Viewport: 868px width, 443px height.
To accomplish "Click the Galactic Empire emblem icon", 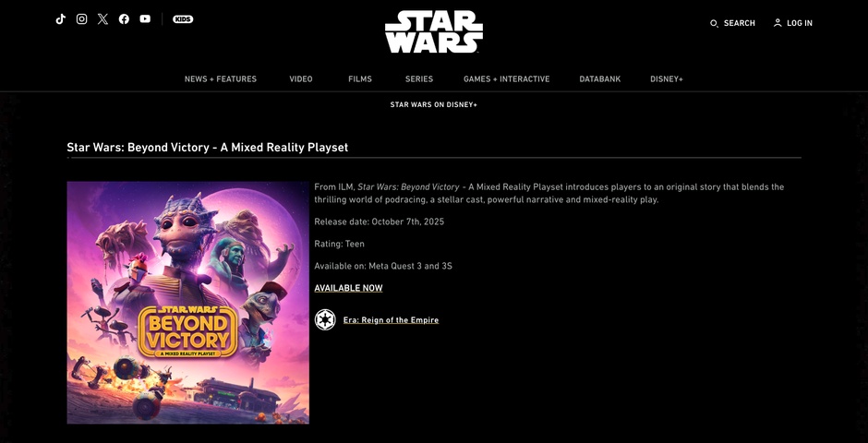I will (325, 319).
